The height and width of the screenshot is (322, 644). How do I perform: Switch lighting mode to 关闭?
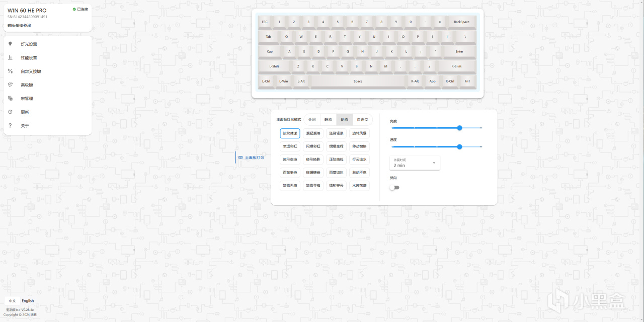pos(312,120)
